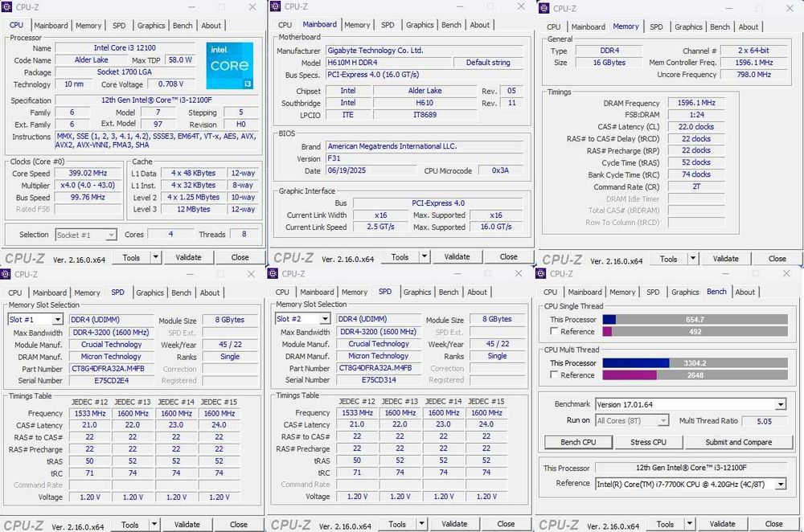Click the CAS# Latency 22.0 clocks value

pyautogui.click(x=695, y=127)
